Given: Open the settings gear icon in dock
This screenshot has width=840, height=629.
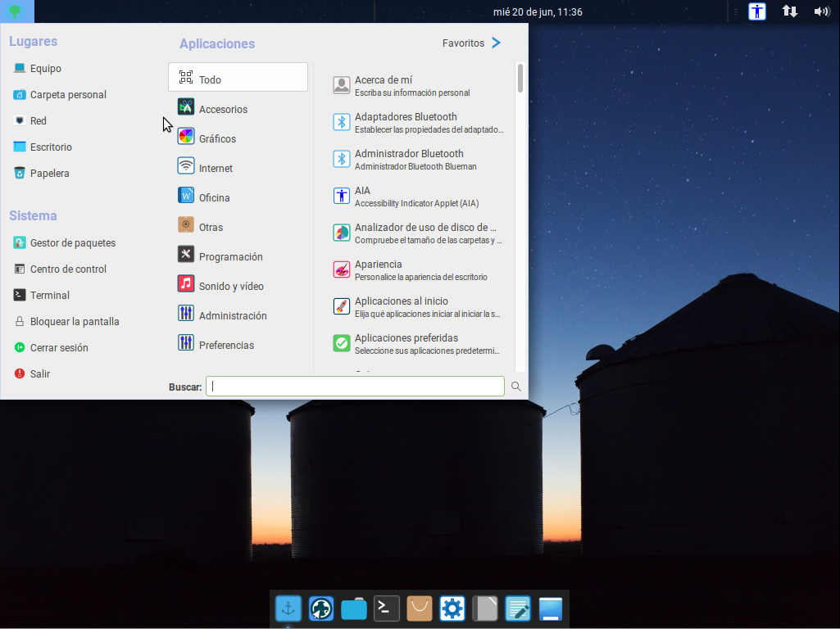Looking at the screenshot, I should pos(452,609).
